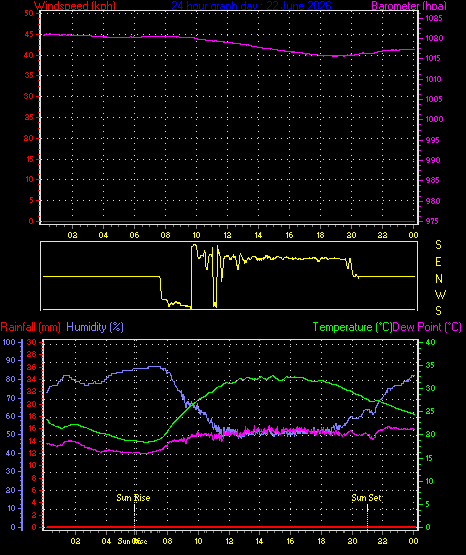Select the 5 windspeed scale label
Viewport: 466px width, 555px height.
click(31, 200)
